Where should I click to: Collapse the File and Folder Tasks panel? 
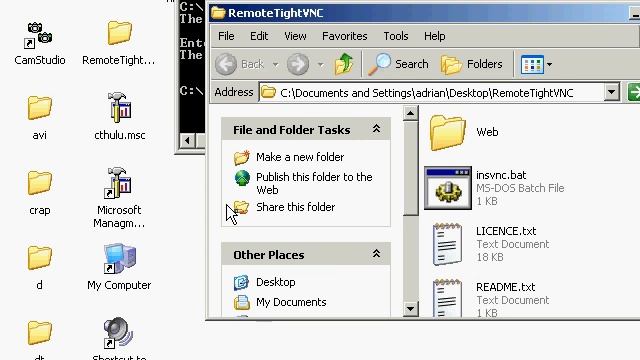[x=376, y=129]
